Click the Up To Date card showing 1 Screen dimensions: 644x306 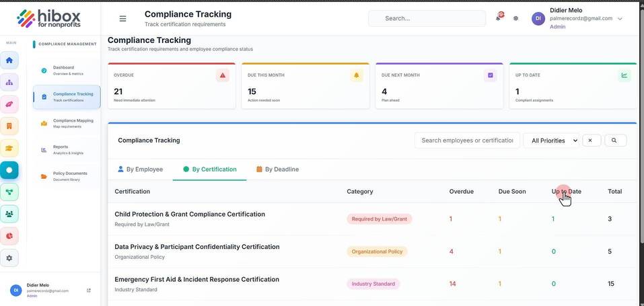pos(573,86)
